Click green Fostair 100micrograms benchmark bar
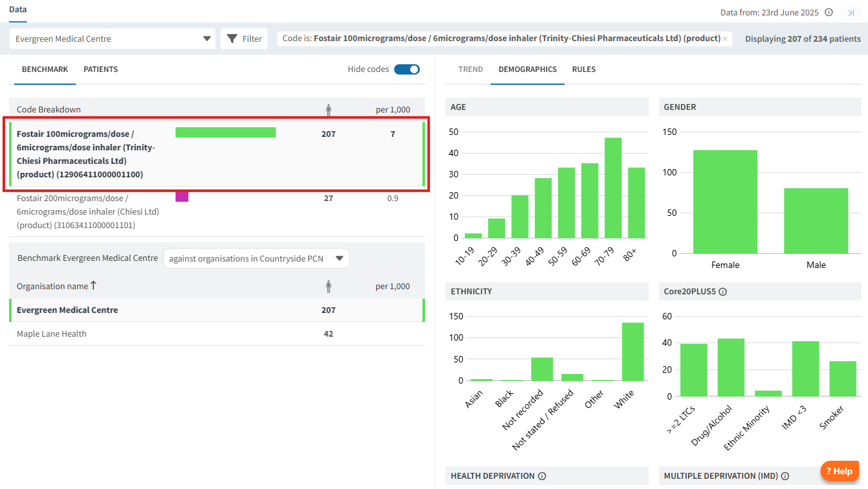Image resolution: width=868 pixels, height=489 pixels. (x=226, y=132)
